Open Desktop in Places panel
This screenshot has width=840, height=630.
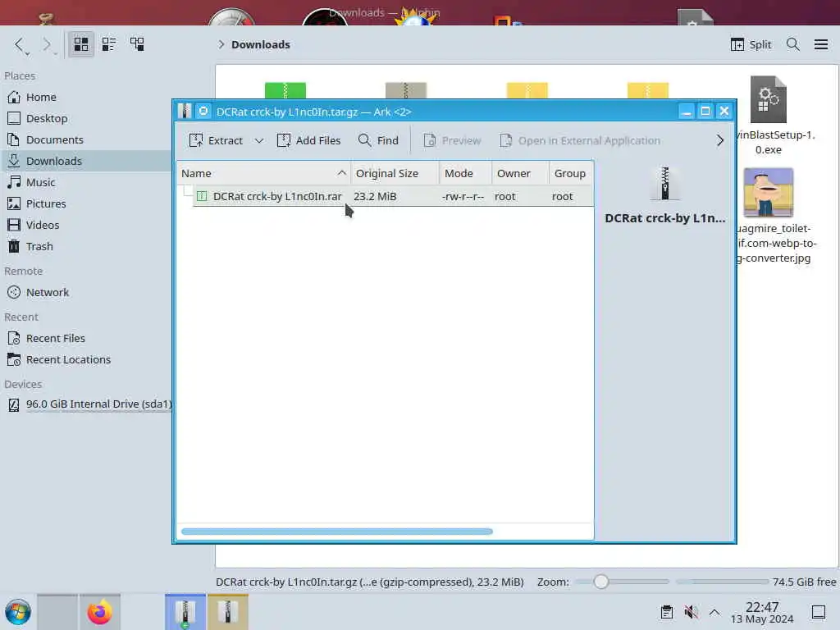pyautogui.click(x=85, y=118)
